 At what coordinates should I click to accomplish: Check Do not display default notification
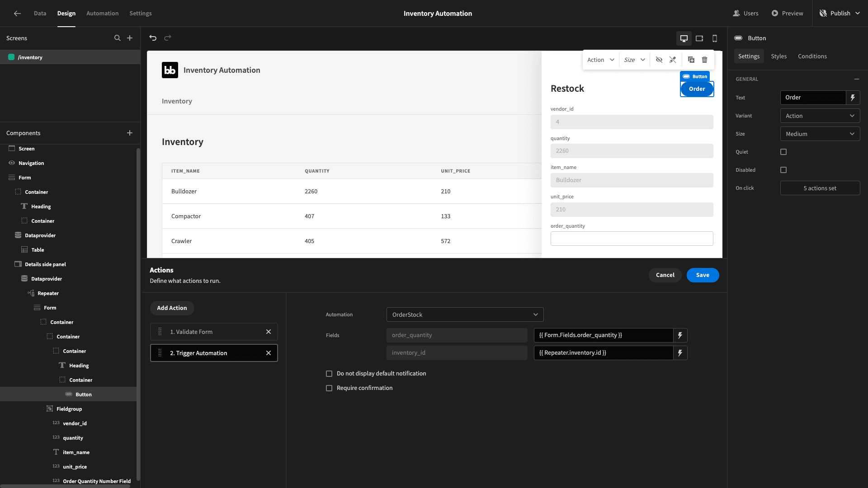tap(329, 374)
